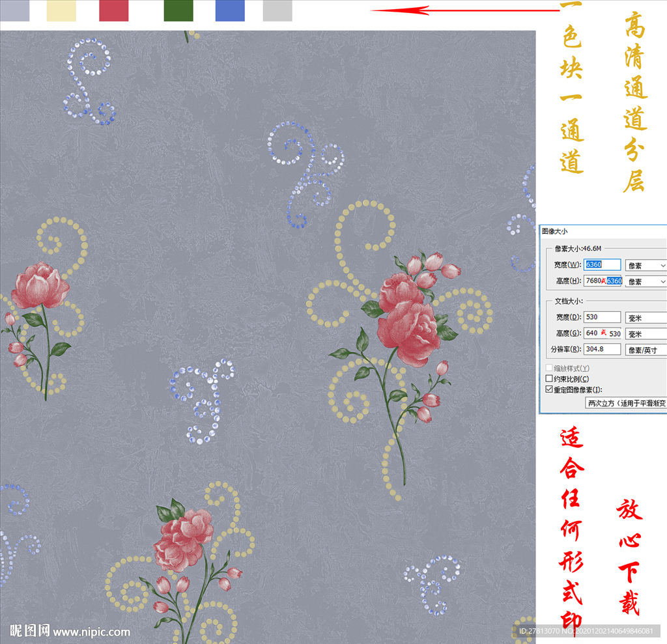This screenshot has width=667, height=644.
Task: Click the light gray color swatch
Action: coord(277,10)
